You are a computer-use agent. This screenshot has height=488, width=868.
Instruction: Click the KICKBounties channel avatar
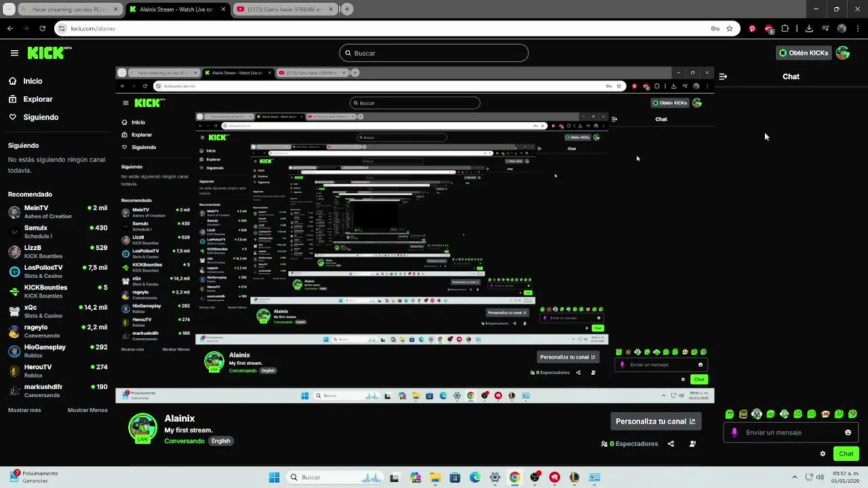point(14,291)
